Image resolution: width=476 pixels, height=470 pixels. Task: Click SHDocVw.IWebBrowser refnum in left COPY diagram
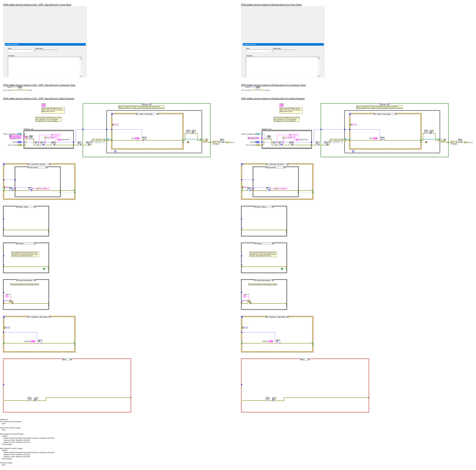pyautogui.click(x=20, y=134)
